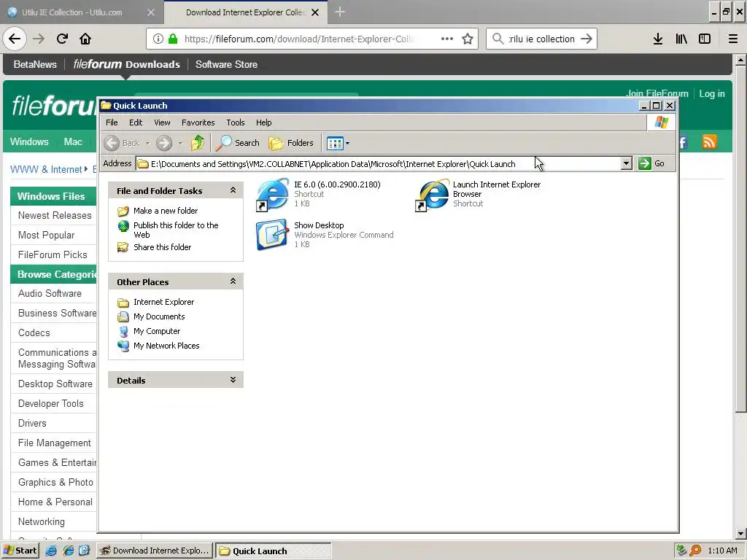
Task: Open Explorer Help menu
Action: point(263,122)
